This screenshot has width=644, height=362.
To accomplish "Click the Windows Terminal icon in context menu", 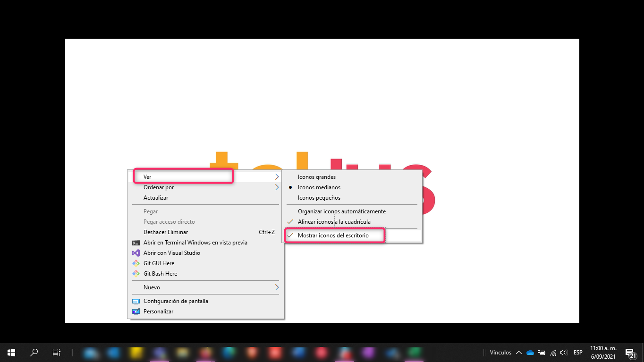I will [136, 243].
